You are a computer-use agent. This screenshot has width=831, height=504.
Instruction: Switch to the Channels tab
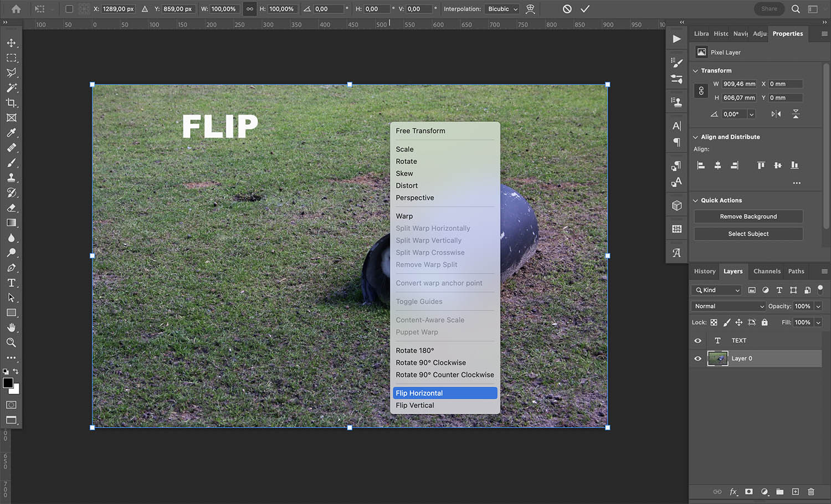pos(767,271)
